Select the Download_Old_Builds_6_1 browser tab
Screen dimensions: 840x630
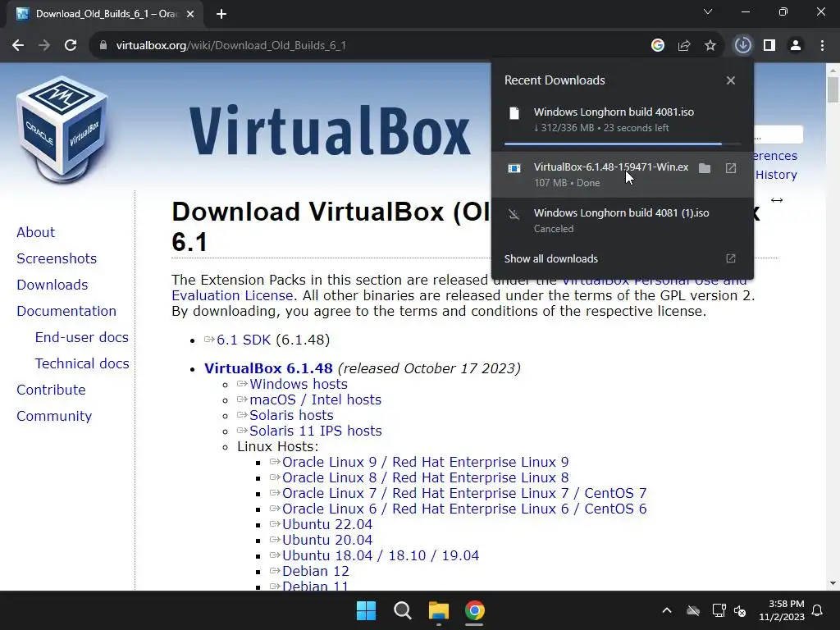[x=104, y=15]
